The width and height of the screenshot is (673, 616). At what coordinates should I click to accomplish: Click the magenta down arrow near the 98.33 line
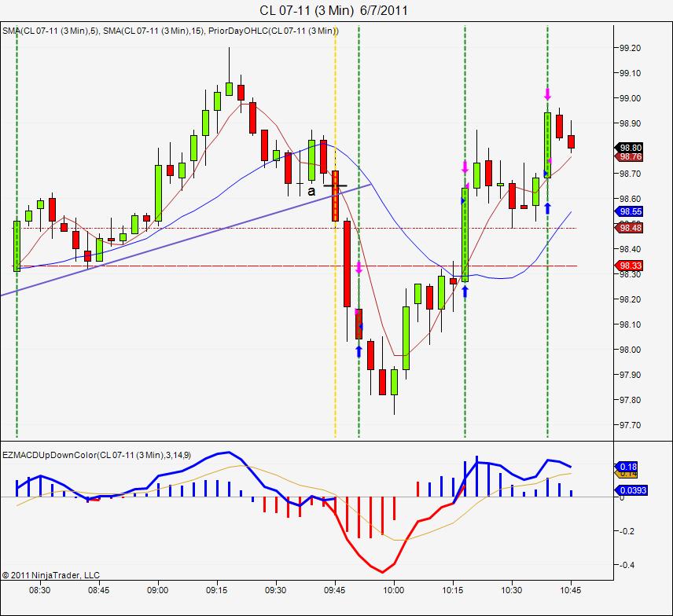tap(359, 269)
